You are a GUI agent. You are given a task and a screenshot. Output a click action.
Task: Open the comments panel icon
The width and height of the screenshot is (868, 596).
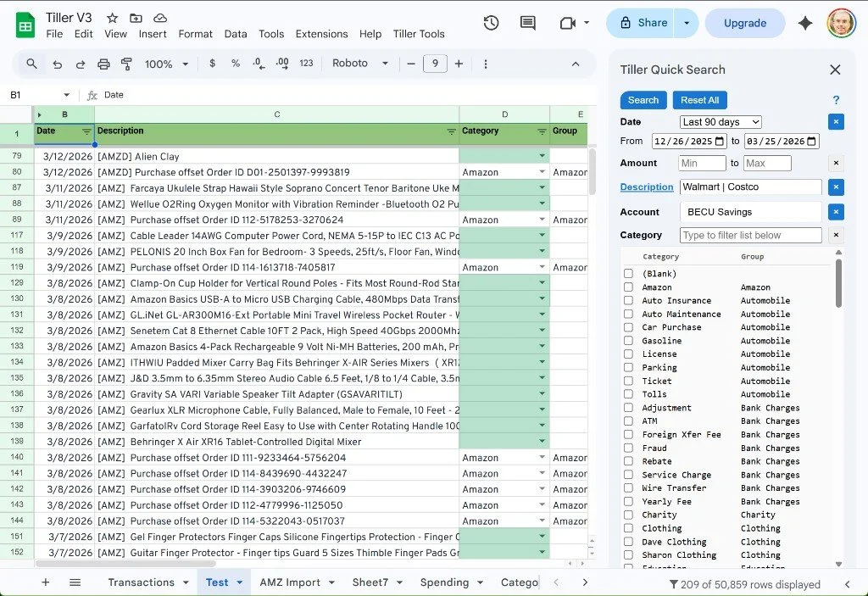[527, 23]
